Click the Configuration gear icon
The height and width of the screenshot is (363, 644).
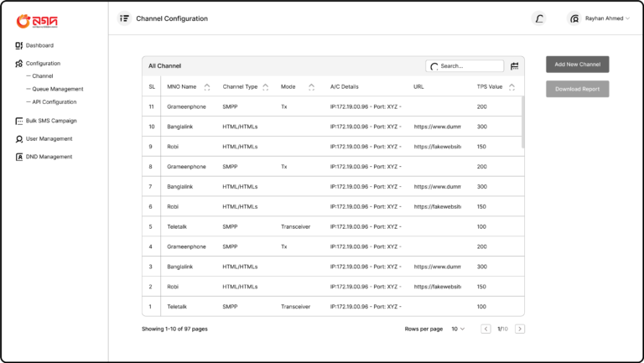tap(19, 63)
